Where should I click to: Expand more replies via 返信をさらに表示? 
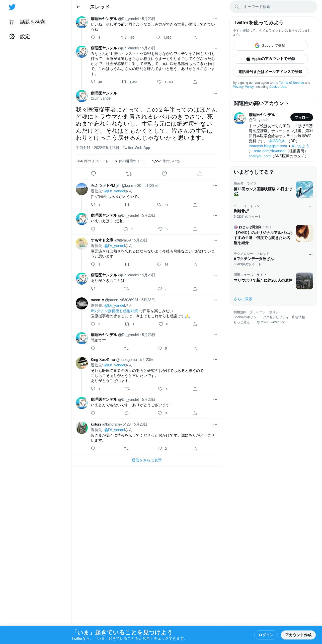[147, 460]
